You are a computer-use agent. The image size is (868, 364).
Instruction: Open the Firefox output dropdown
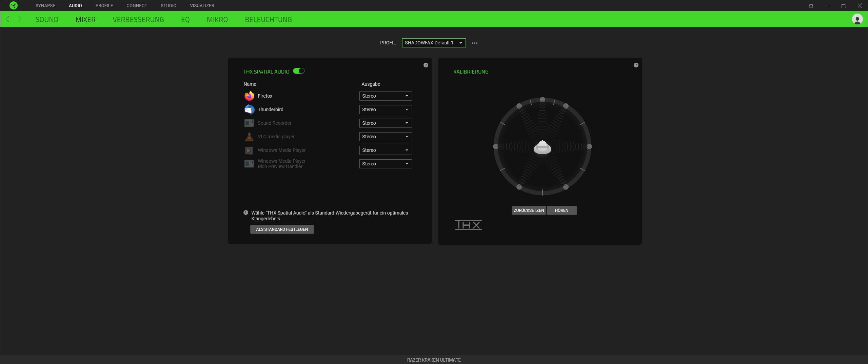click(x=386, y=96)
